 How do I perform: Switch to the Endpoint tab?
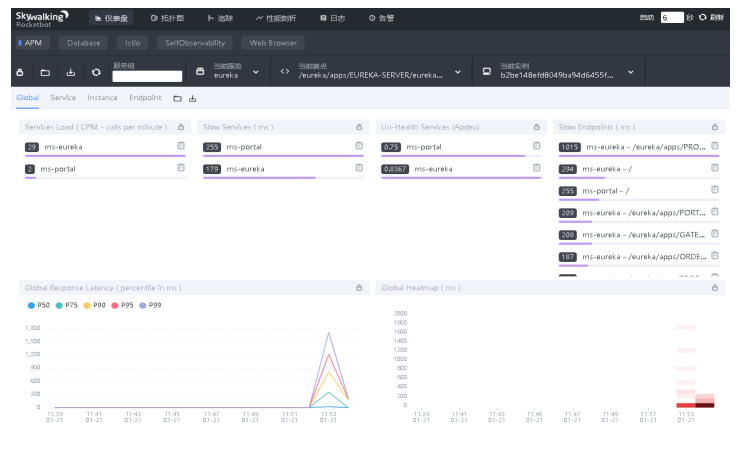tap(145, 98)
